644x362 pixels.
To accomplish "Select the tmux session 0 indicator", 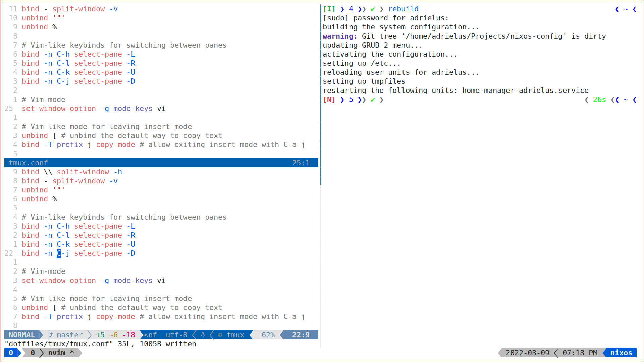I will click(x=11, y=353).
